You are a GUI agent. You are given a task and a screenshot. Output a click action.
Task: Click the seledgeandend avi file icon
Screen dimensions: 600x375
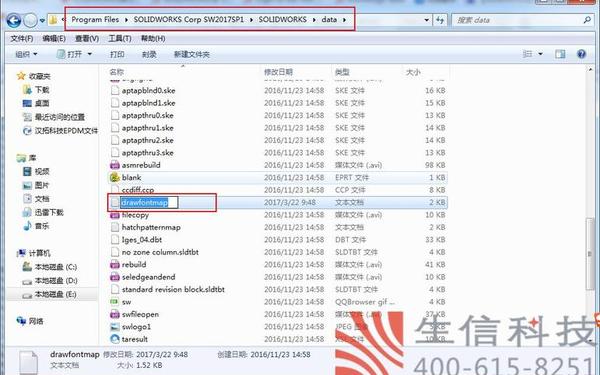115,277
